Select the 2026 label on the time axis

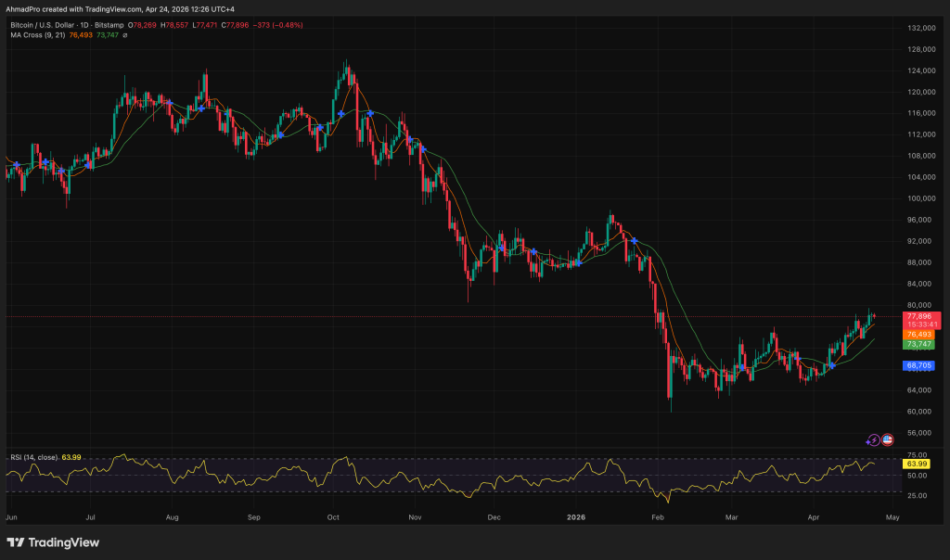click(x=576, y=517)
